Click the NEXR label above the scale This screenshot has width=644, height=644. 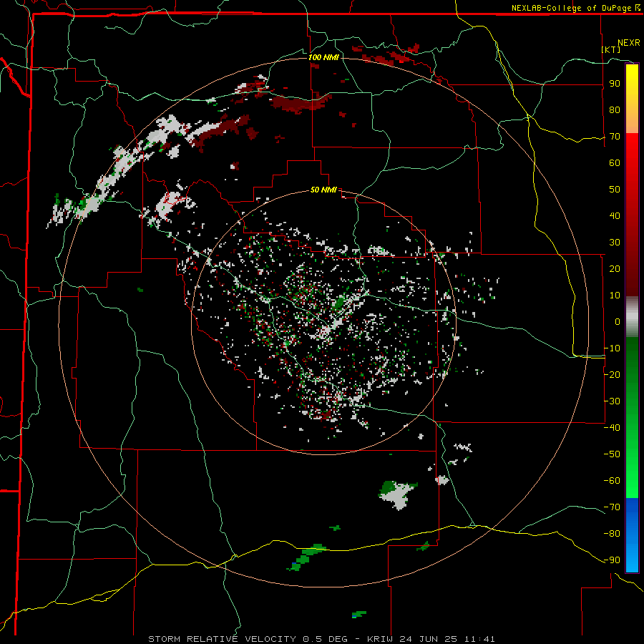point(628,43)
